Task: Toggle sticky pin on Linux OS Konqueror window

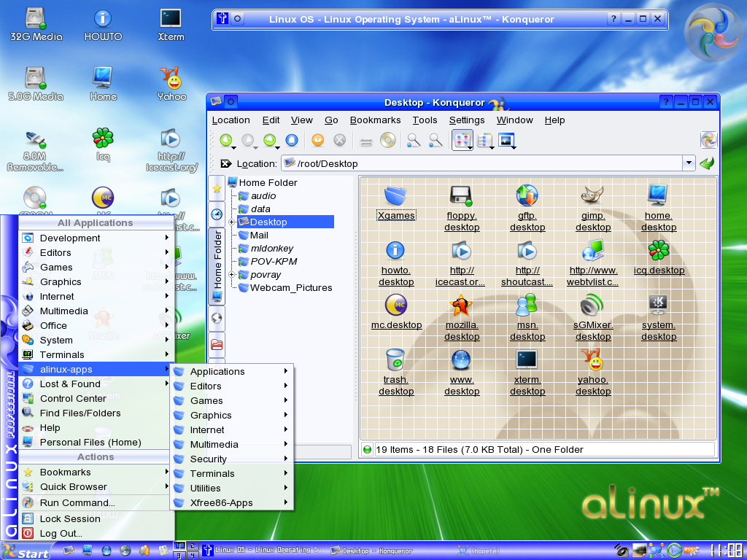Action: coord(237,19)
